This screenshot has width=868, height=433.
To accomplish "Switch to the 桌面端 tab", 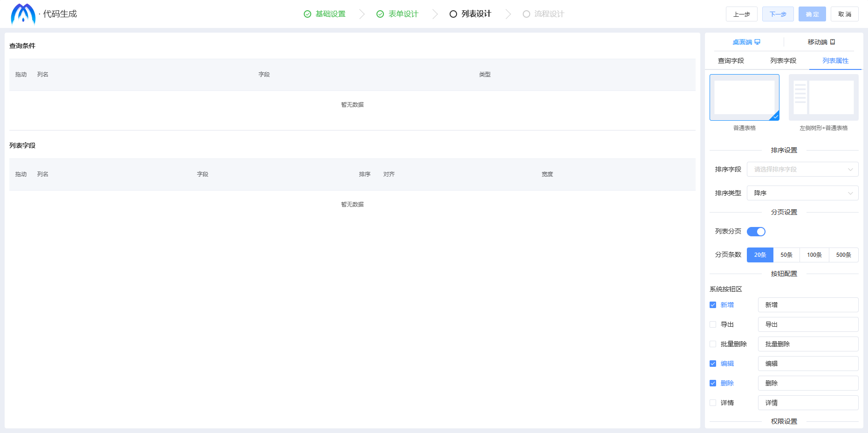I will coord(746,42).
